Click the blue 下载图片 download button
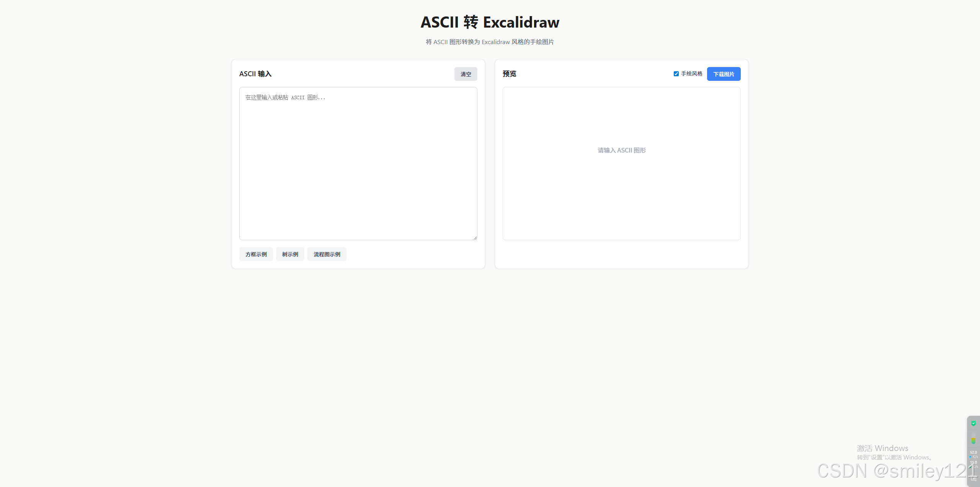The width and height of the screenshot is (980, 487). (x=723, y=74)
